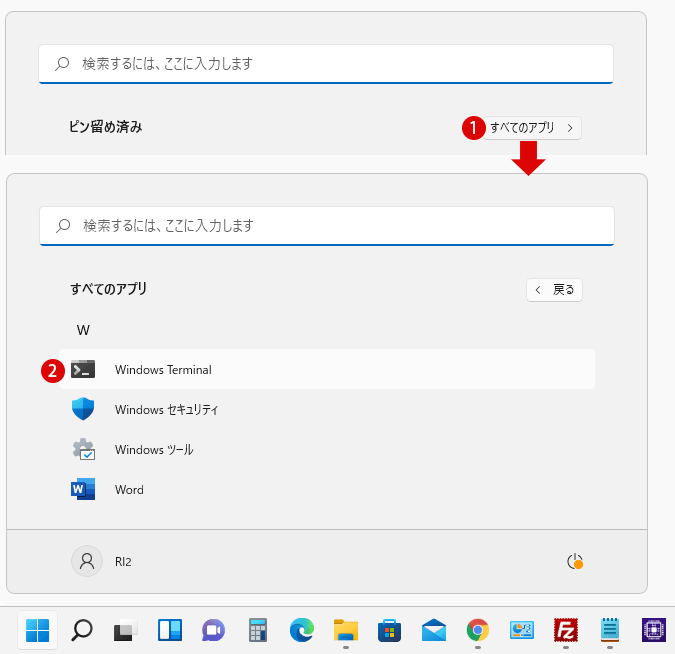Open File Explorer from the taskbar
The height and width of the screenshot is (654, 675).
tap(346, 630)
